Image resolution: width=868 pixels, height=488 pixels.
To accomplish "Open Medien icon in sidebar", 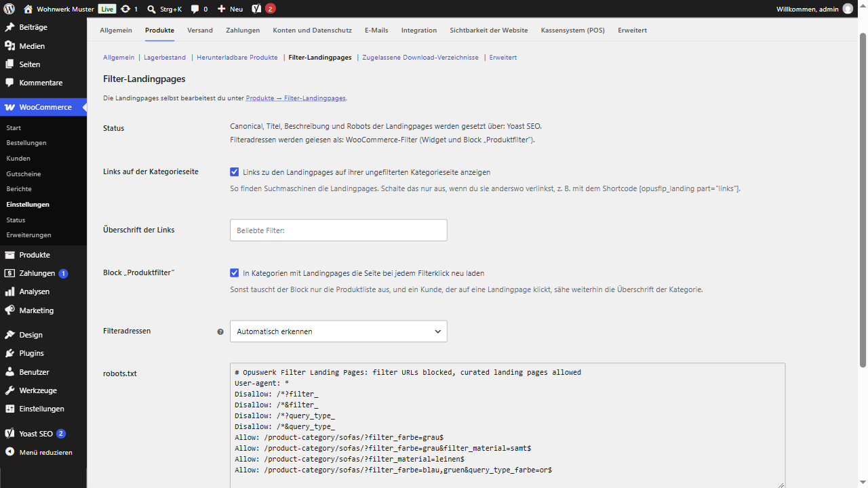I will tap(9, 46).
